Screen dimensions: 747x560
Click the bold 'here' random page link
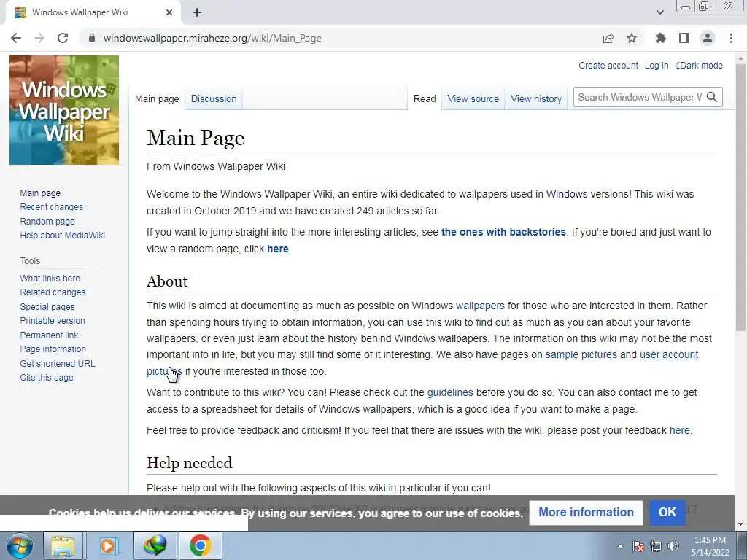pyautogui.click(x=278, y=249)
